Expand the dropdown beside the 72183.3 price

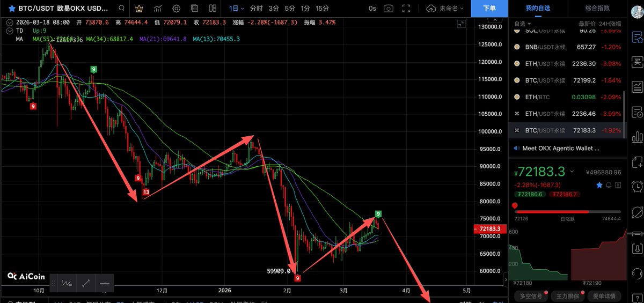[x=572, y=172]
